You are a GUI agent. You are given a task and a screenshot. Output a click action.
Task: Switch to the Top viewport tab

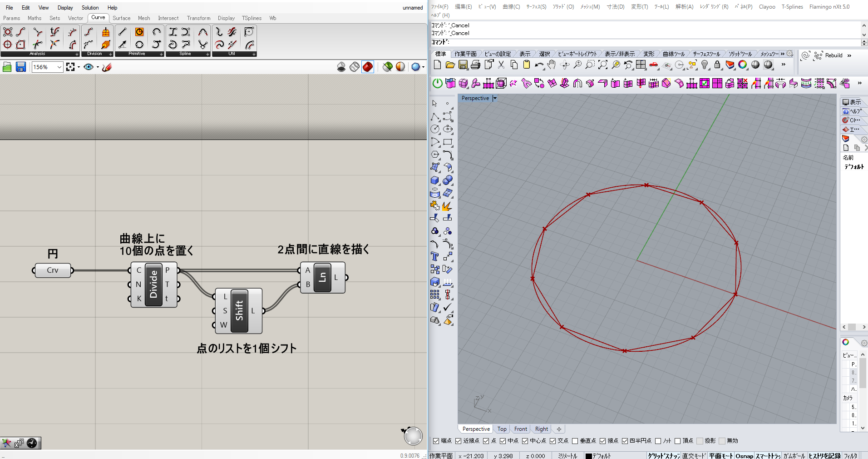(502, 429)
